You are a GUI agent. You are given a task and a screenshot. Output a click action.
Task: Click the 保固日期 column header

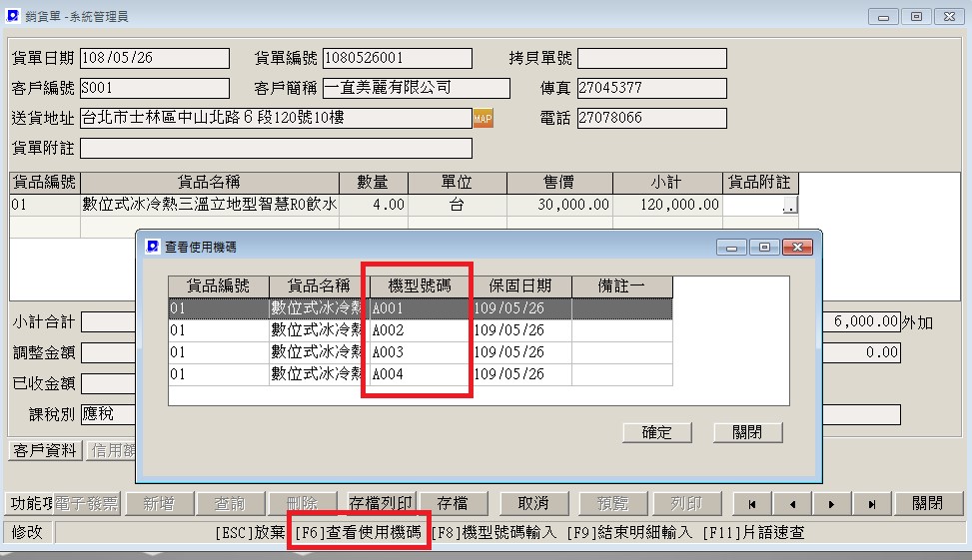(520, 286)
